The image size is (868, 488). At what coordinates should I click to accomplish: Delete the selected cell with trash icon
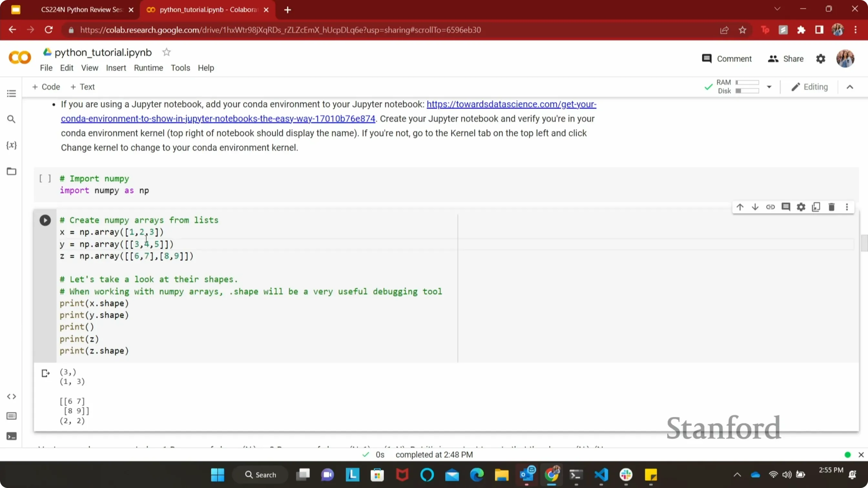[832, 207]
